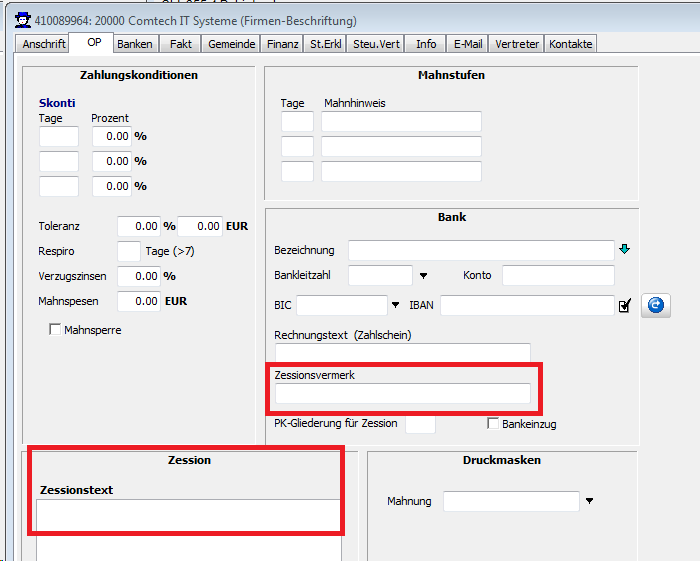Click the green arrow beside Bezeichnung field
This screenshot has width=700, height=561.
point(625,249)
